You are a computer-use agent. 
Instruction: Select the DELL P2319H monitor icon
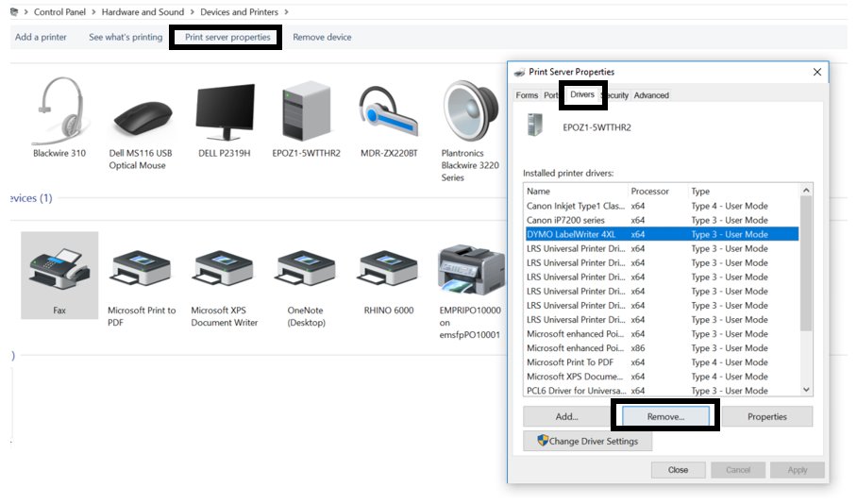[225, 111]
